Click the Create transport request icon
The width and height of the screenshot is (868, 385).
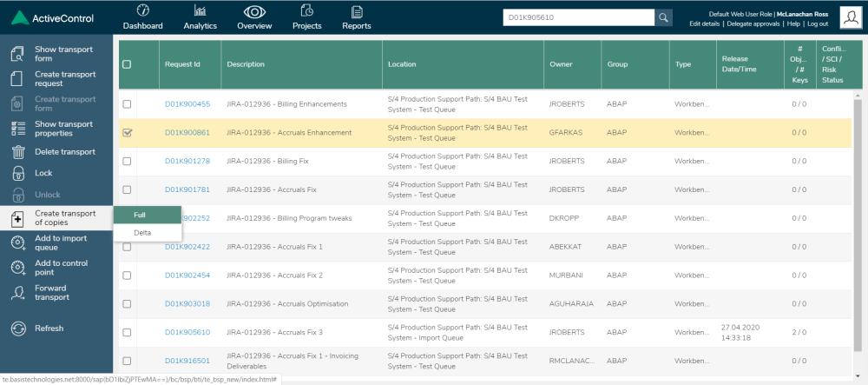click(x=17, y=79)
